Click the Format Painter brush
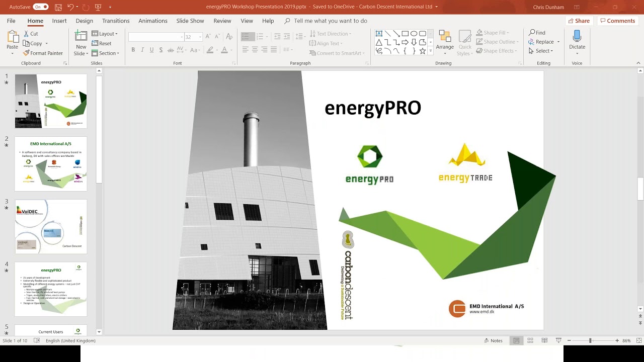 pyautogui.click(x=43, y=53)
